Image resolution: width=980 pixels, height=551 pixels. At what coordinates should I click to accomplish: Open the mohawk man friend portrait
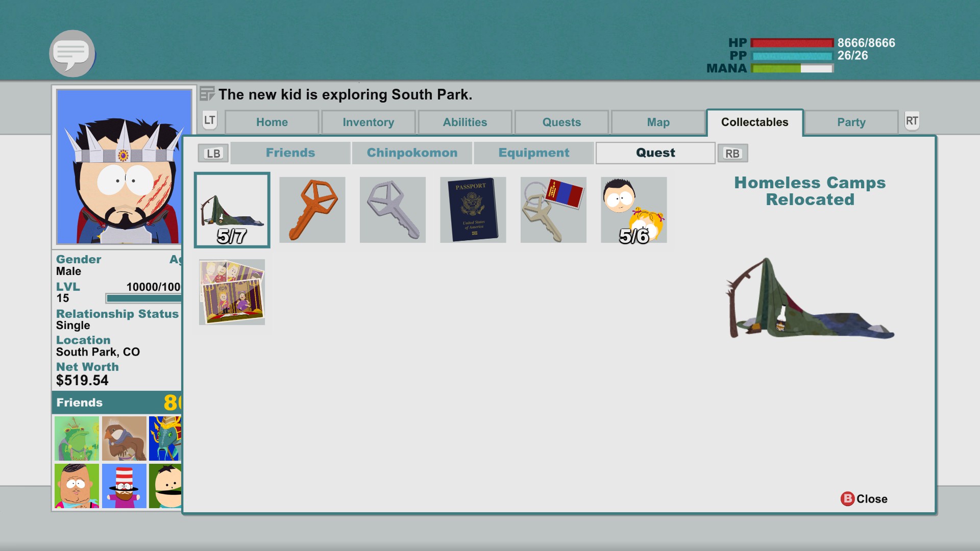point(77,486)
